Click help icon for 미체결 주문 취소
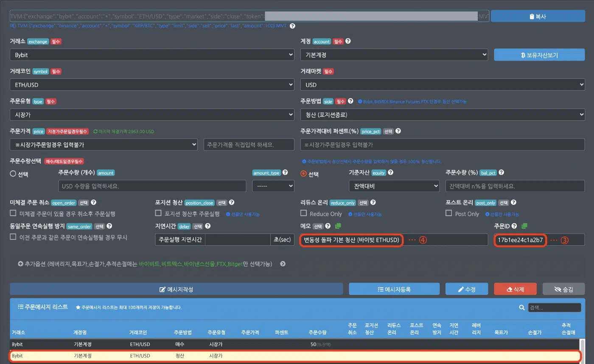 coord(94,203)
